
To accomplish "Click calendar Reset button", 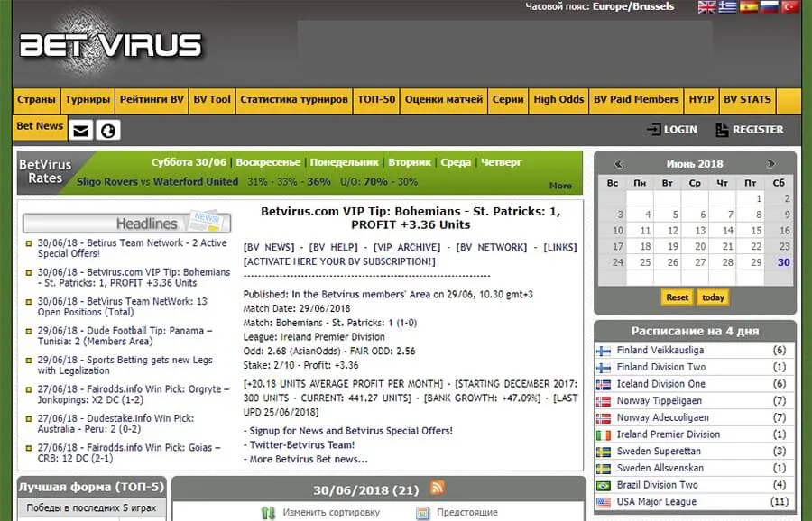I will coord(677,297).
